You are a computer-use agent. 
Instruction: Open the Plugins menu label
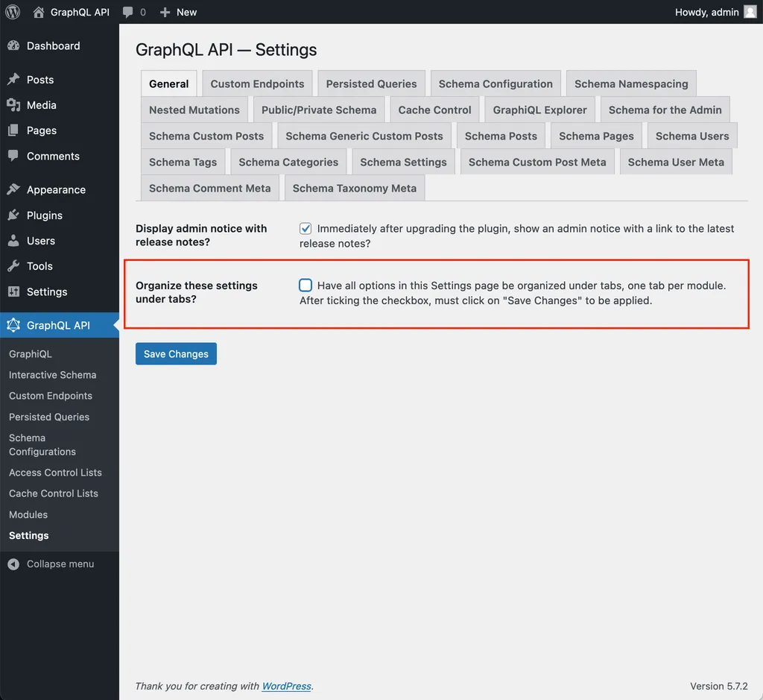pos(44,215)
